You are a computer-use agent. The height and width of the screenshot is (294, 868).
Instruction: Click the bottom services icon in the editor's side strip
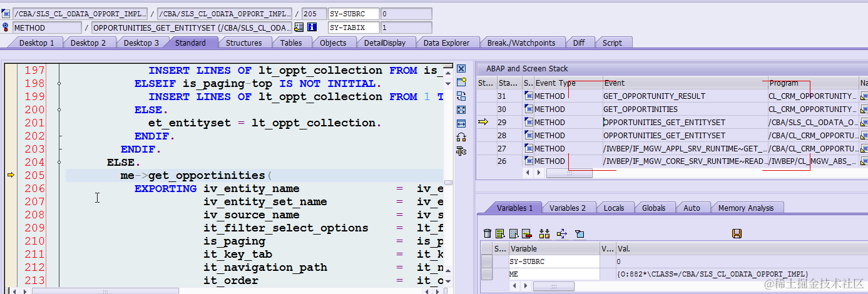click(x=461, y=151)
